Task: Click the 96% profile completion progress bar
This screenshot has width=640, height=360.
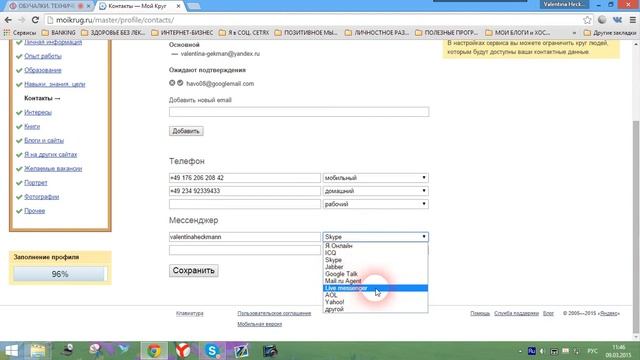Action: click(x=60, y=274)
